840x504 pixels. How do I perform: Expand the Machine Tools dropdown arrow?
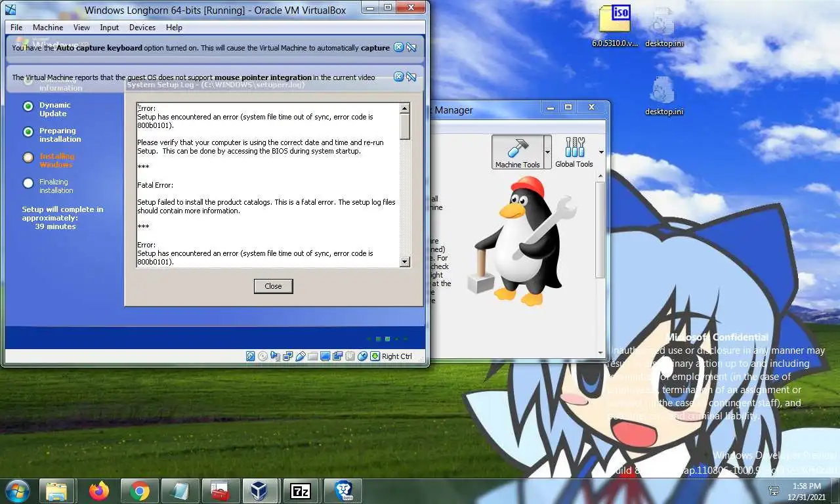[x=547, y=152]
